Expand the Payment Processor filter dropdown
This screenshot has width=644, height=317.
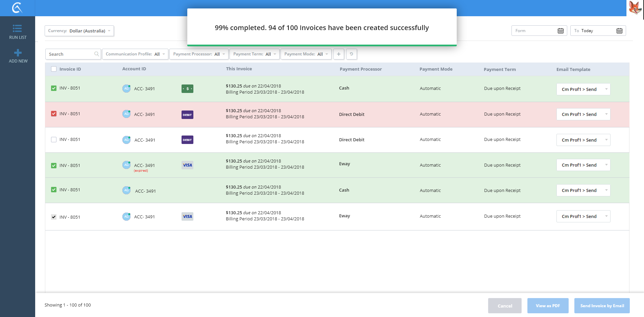coord(199,54)
